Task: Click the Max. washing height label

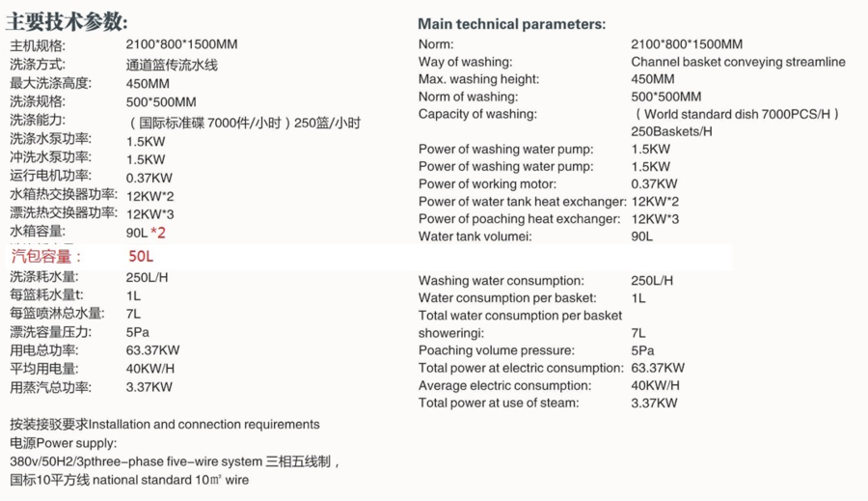Action: [x=478, y=79]
